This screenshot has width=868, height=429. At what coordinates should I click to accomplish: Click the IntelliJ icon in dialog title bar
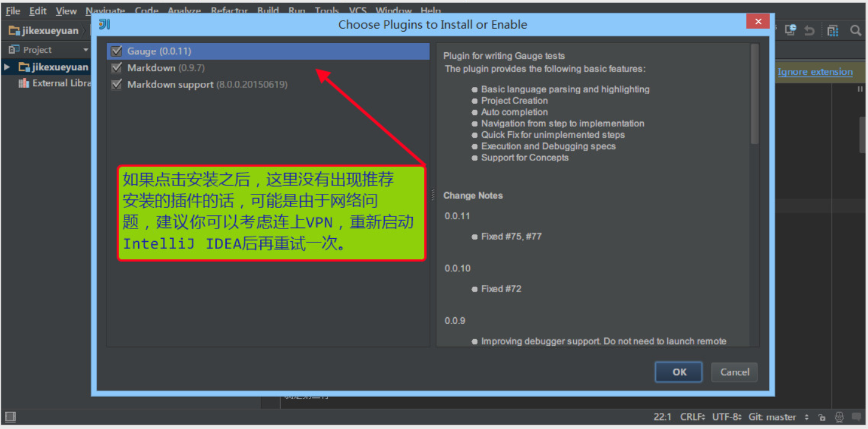point(105,24)
